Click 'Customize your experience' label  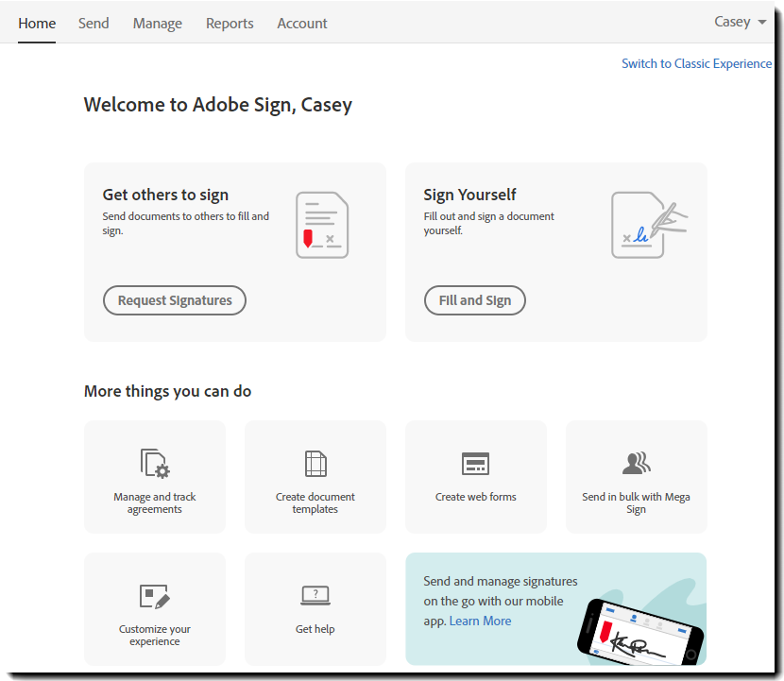pyautogui.click(x=155, y=635)
